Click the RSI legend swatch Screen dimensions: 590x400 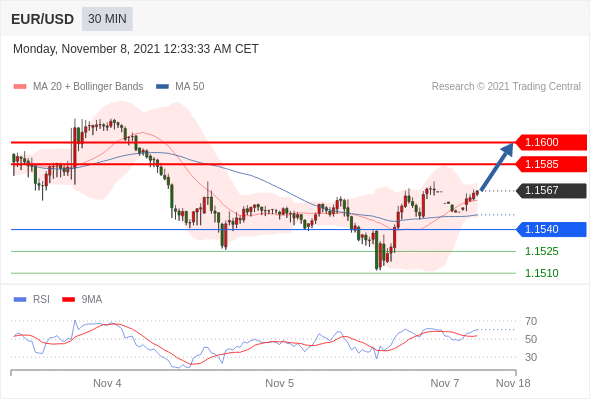[x=20, y=300]
